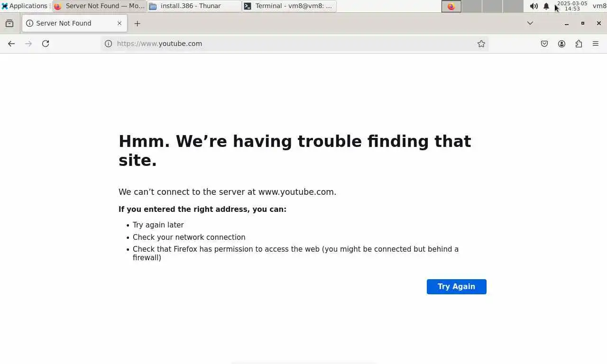607x364 pixels.
Task: Open the Firefox account icon
Action: click(x=561, y=44)
